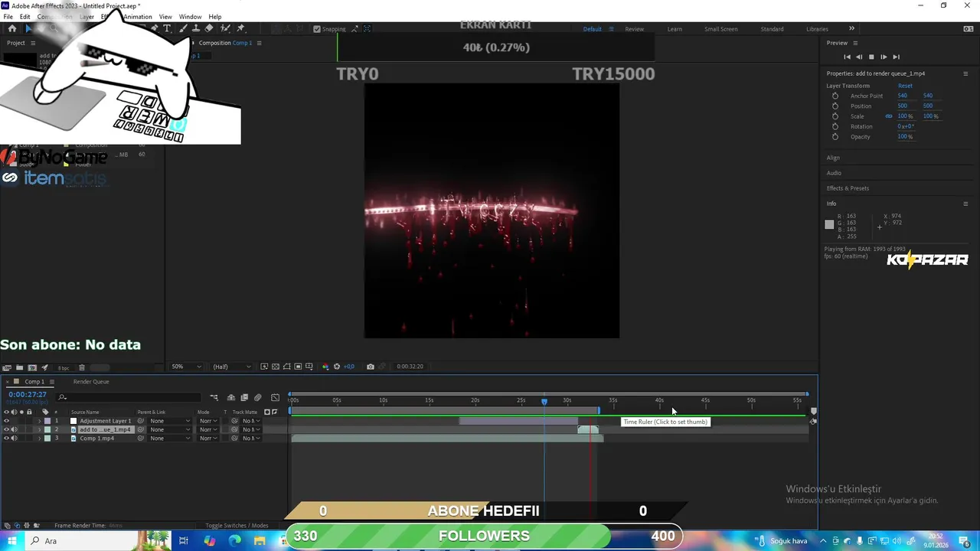Select the Brush tool

point(183,28)
